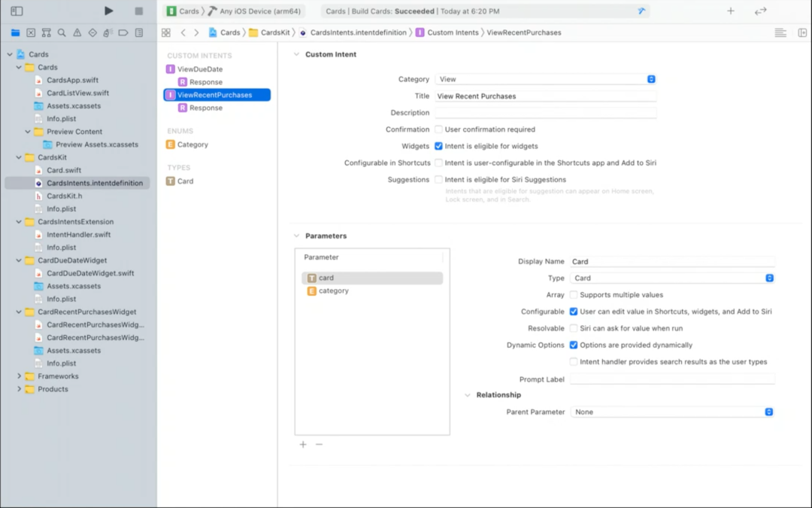
Task: Open the Library with plus button
Action: tap(730, 11)
